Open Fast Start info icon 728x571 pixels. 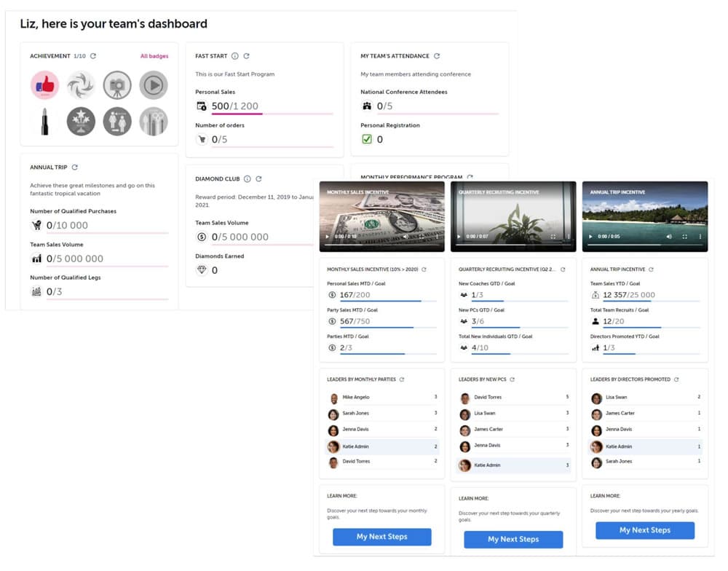click(235, 56)
